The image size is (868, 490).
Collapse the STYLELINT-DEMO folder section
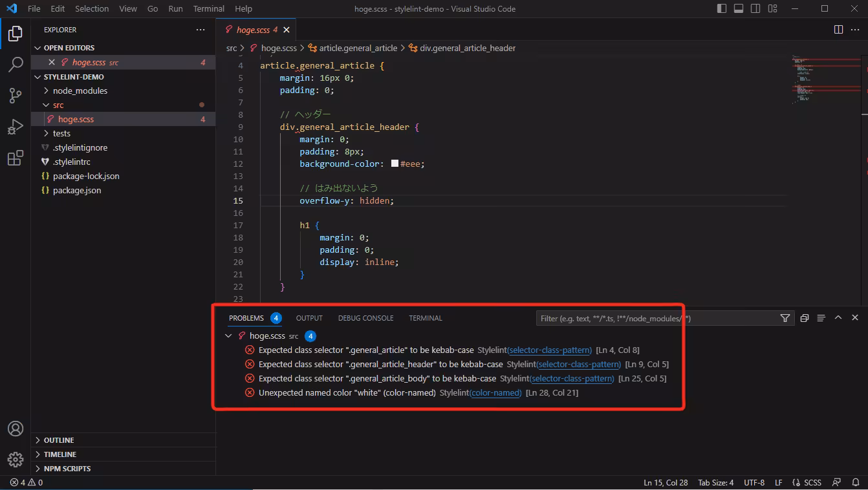[123, 77]
